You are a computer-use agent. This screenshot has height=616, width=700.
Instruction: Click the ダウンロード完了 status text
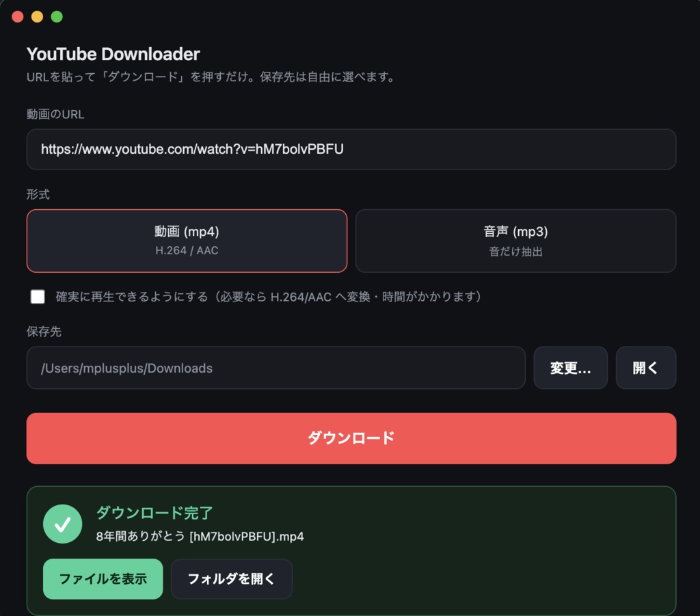click(154, 513)
